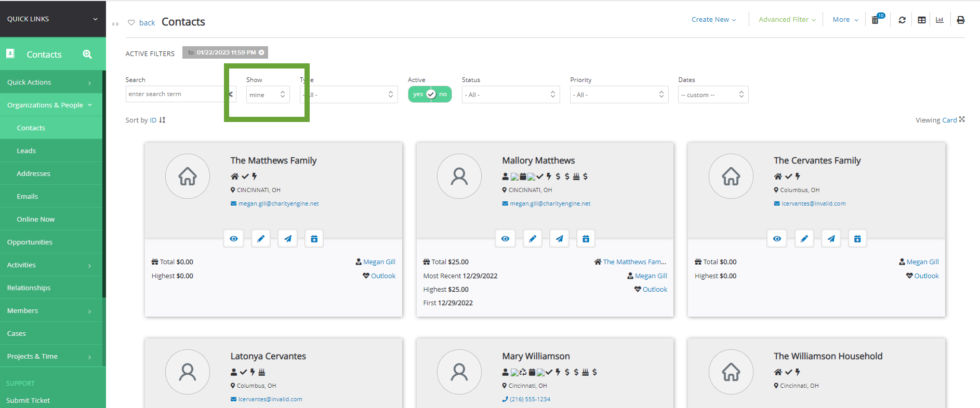Select Contacts in the sidebar submenu
This screenshot has width=980, height=408.
click(x=51, y=128)
